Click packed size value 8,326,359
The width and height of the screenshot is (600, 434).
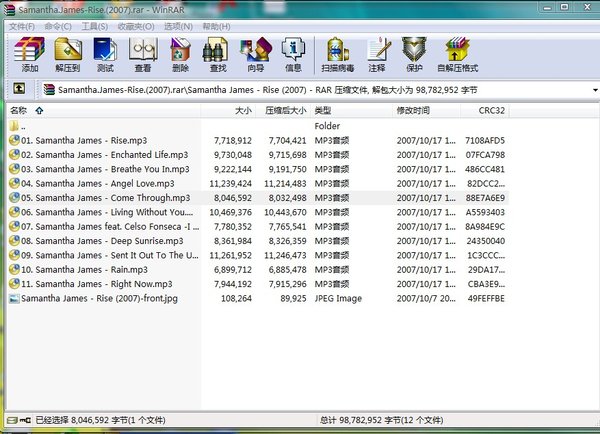[x=287, y=241]
